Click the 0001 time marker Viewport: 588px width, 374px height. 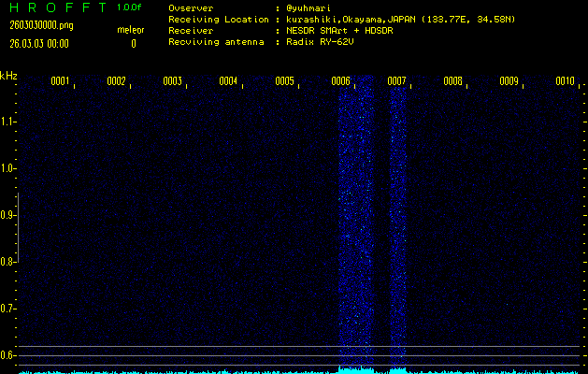pyautogui.click(x=61, y=81)
